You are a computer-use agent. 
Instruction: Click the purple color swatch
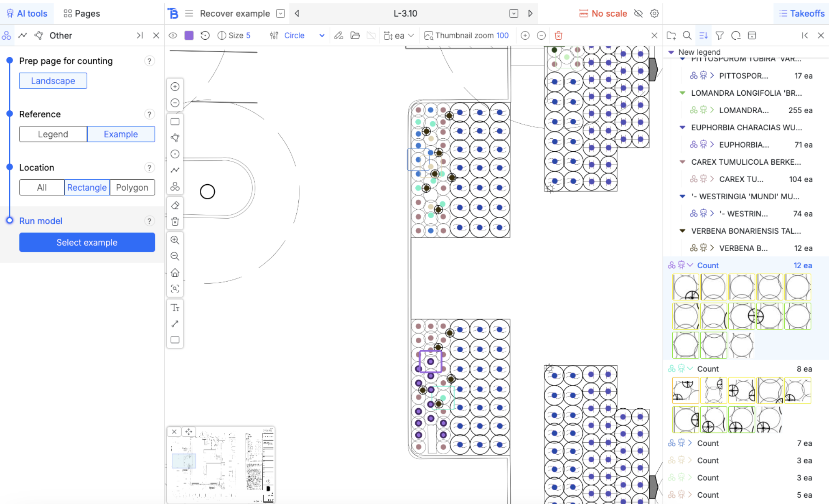pos(189,36)
